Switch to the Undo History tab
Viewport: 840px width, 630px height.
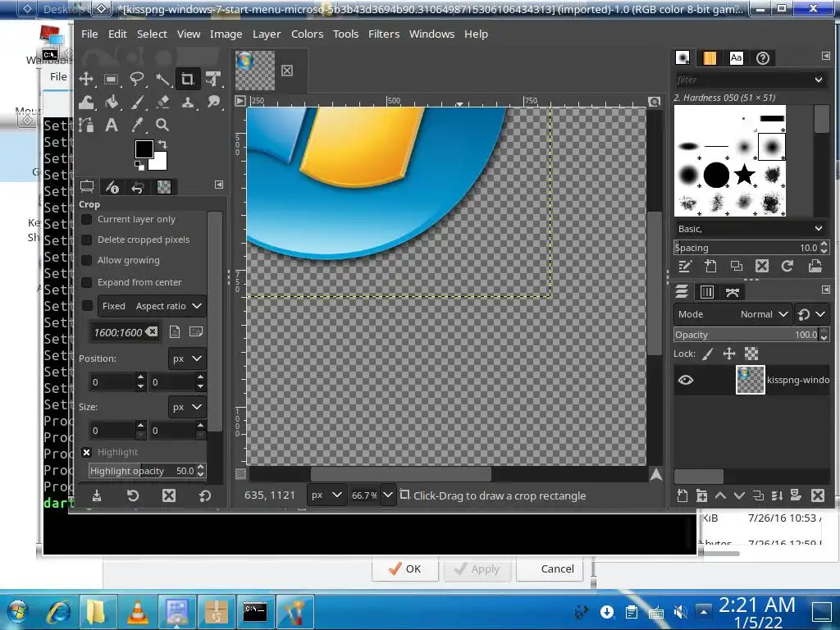click(138, 186)
